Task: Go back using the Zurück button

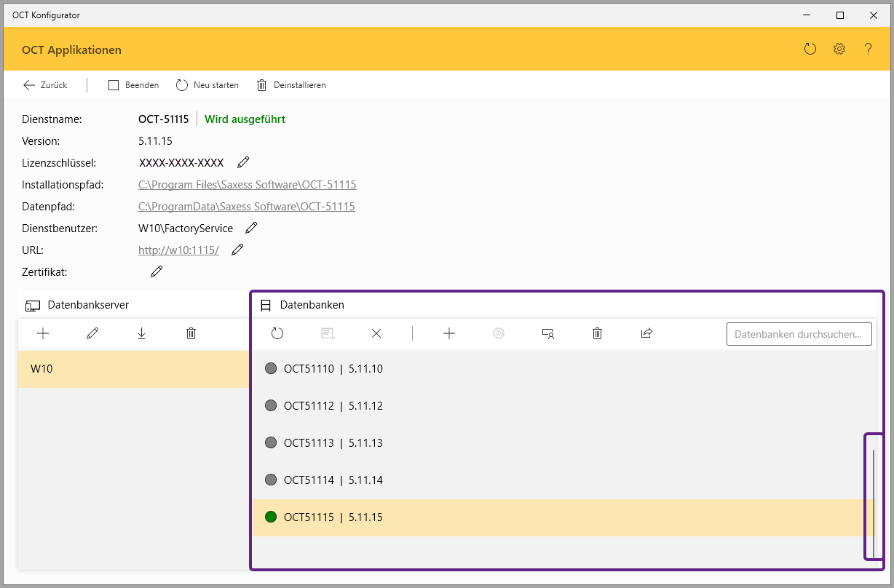Action: pos(45,85)
